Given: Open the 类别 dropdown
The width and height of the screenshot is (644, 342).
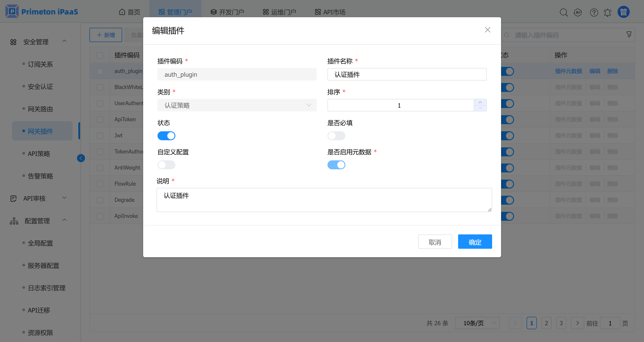Looking at the screenshot, I should [x=237, y=105].
